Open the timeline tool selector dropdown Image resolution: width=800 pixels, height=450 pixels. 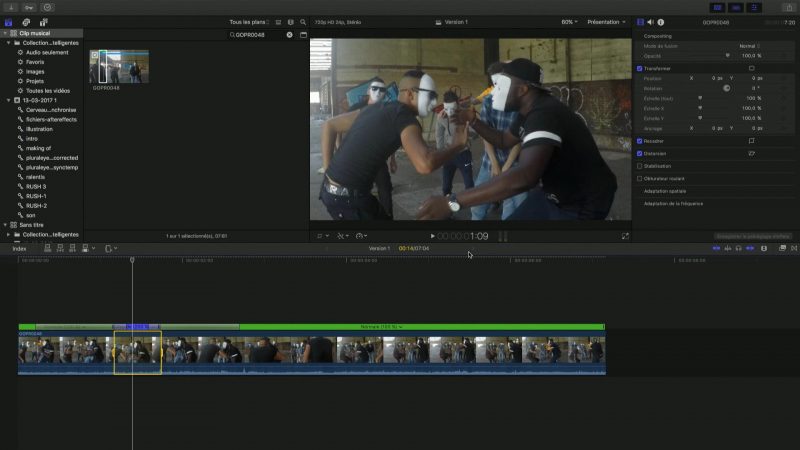coord(111,248)
